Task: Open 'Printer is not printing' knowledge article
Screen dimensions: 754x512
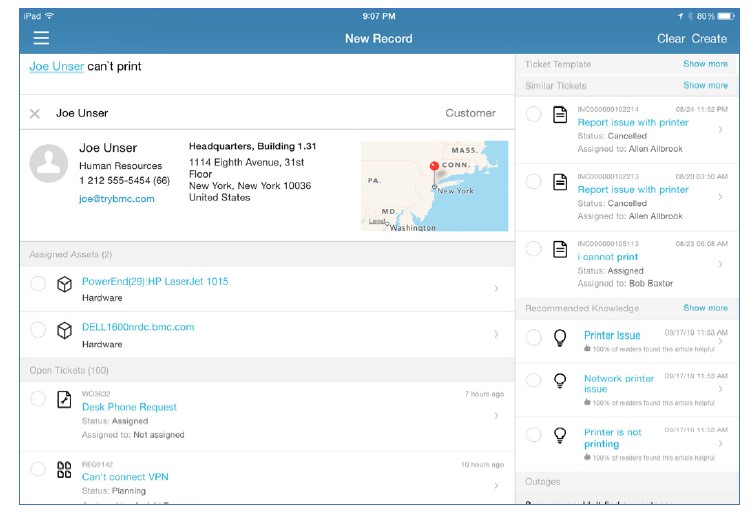Action: (613, 438)
